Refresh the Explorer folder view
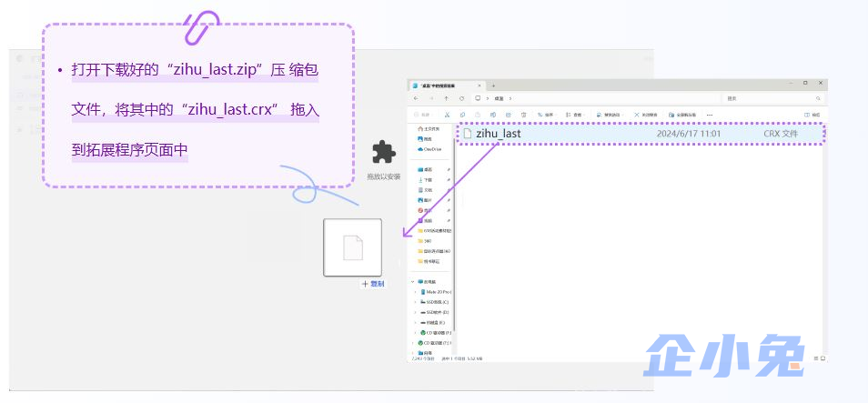This screenshot has height=403, width=868. [x=461, y=98]
